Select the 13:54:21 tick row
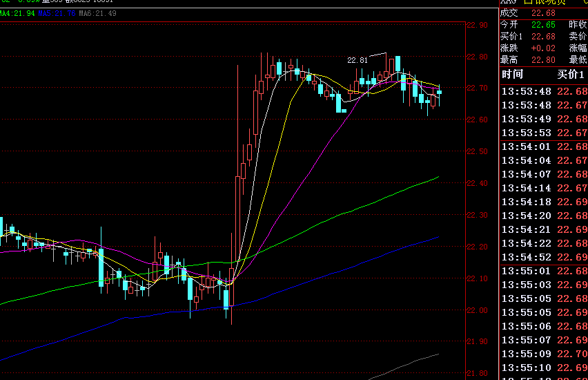This screenshot has height=380, width=588. pos(544,230)
